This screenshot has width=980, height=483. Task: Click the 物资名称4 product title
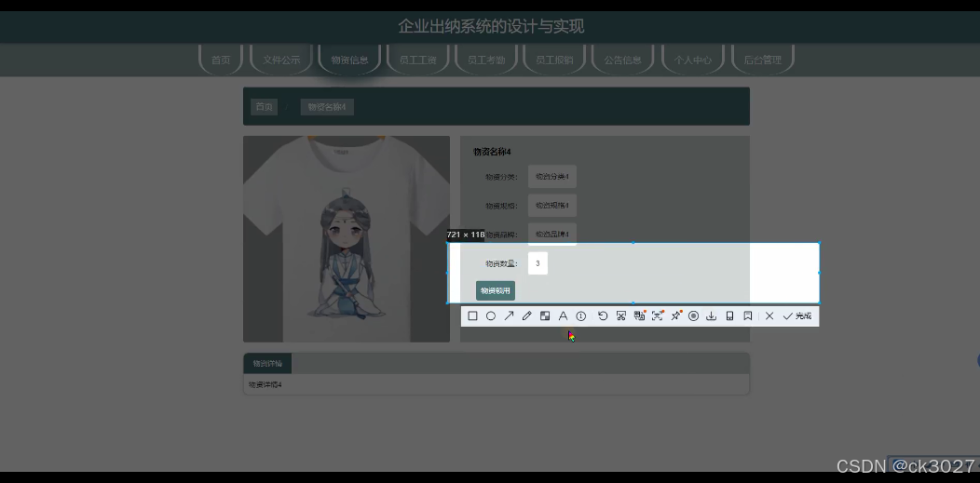[492, 152]
